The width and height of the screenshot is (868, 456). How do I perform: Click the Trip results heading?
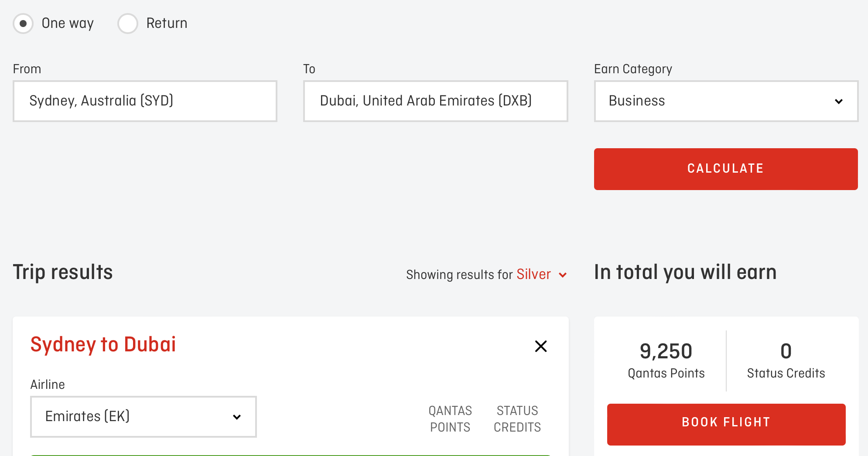point(63,272)
